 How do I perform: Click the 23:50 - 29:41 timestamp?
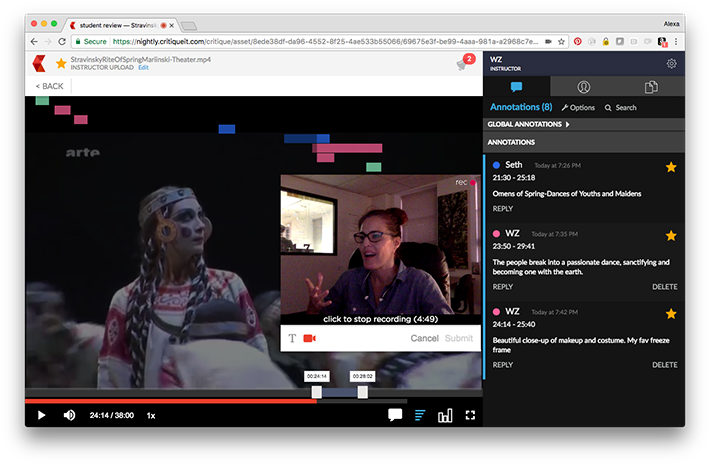pyautogui.click(x=514, y=246)
